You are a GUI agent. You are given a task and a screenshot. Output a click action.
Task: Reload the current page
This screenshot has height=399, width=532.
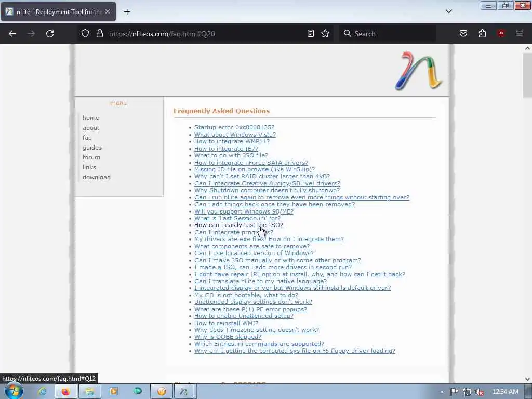50,34
